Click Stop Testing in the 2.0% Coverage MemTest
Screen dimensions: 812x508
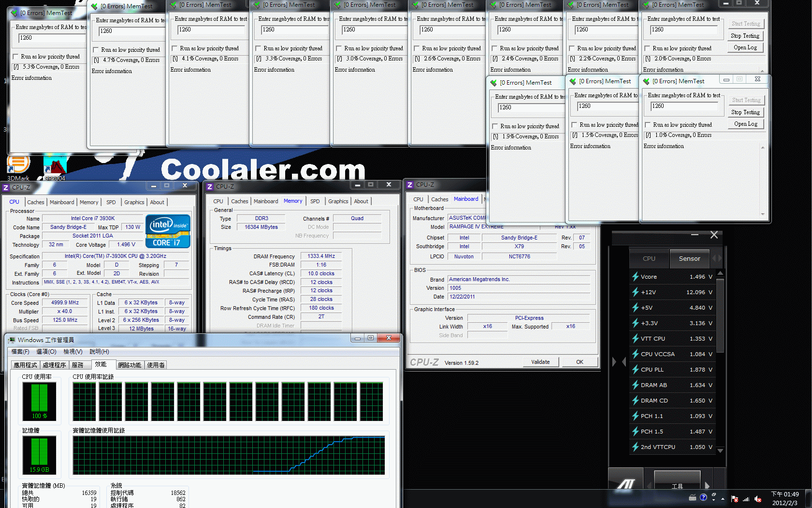pos(745,36)
